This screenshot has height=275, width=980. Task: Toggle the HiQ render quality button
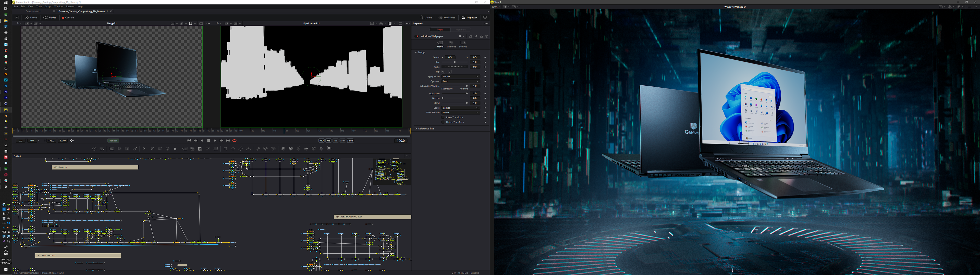click(x=322, y=140)
